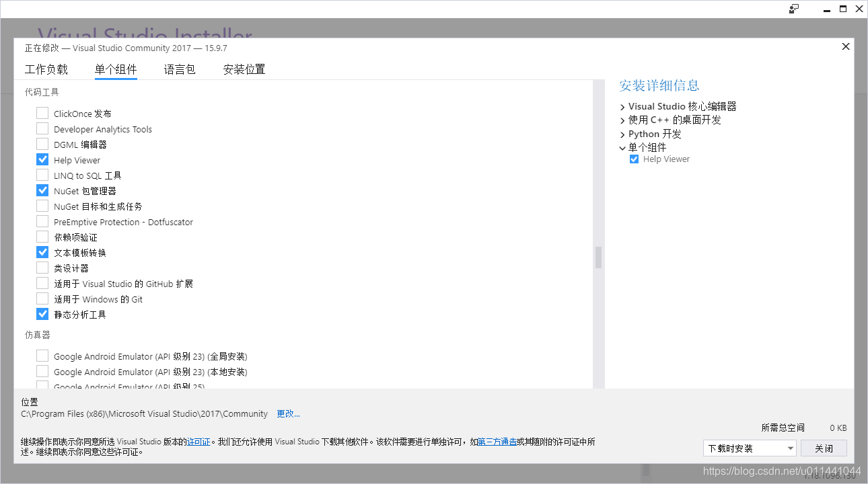The image size is (868, 484).
Task: Minimize the Visual Studio Installer window
Action: 827,9
